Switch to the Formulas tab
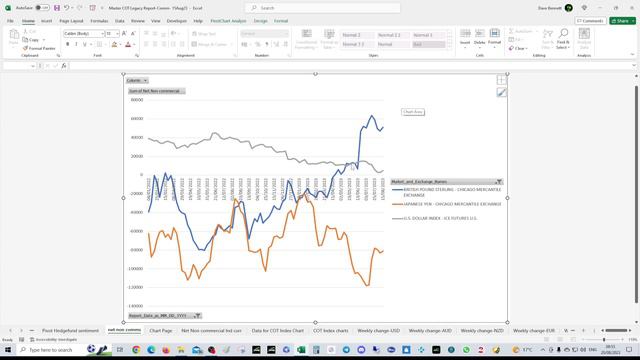640x360 pixels. tap(99, 21)
